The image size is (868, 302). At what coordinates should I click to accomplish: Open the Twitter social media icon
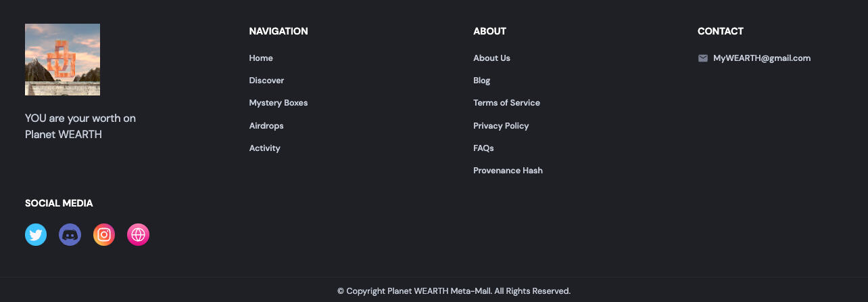click(x=36, y=235)
